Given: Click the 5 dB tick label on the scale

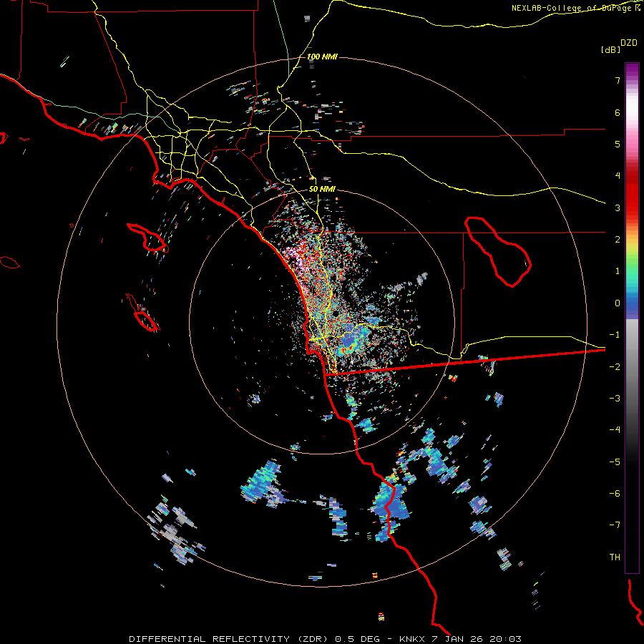Looking at the screenshot, I should pyautogui.click(x=618, y=144).
